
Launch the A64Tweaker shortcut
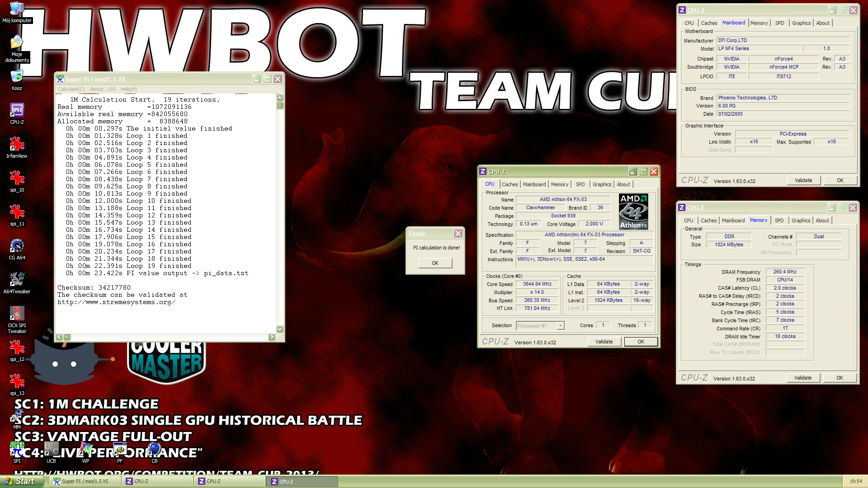(x=17, y=283)
